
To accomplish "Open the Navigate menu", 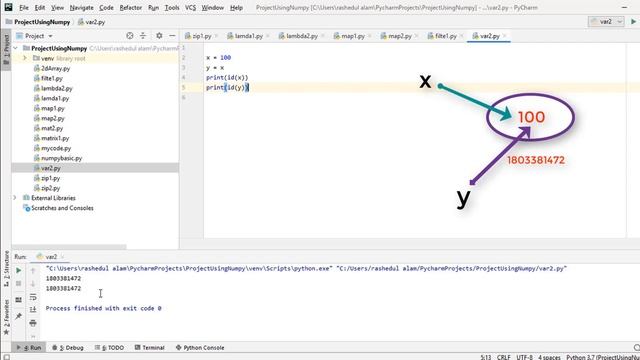I will click(x=82, y=8).
